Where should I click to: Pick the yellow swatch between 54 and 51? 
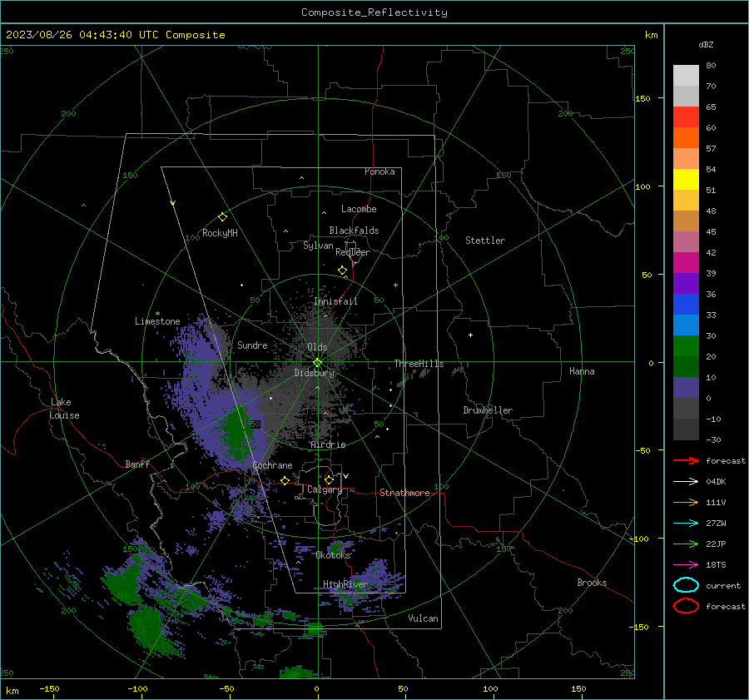tap(686, 179)
